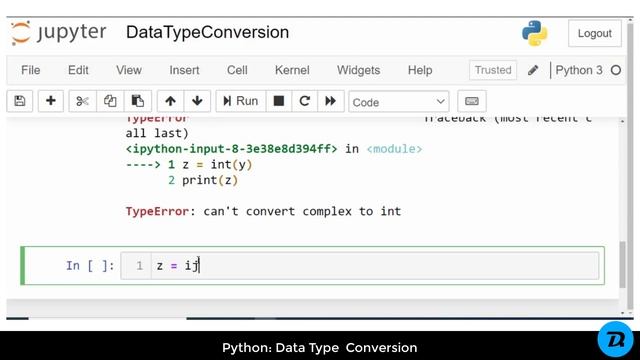Image resolution: width=640 pixels, height=360 pixels.
Task: Click the kernel idle circle indicator
Action: click(616, 70)
